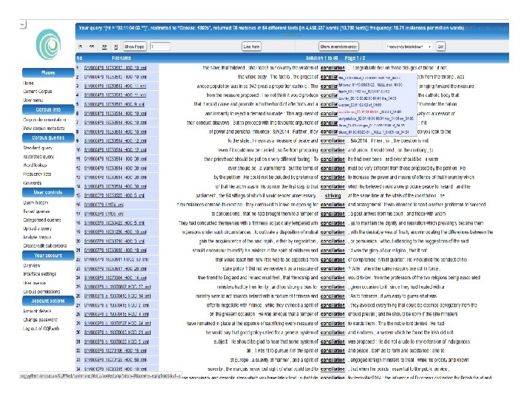This screenshot has height=399, width=532.
Task: Click the Go! button
Action: [x=440, y=47]
